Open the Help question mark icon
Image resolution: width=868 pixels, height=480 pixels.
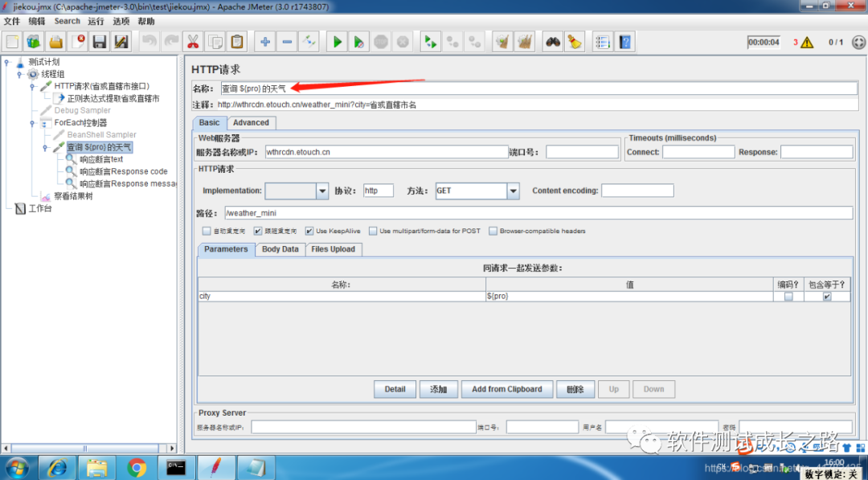pos(625,42)
